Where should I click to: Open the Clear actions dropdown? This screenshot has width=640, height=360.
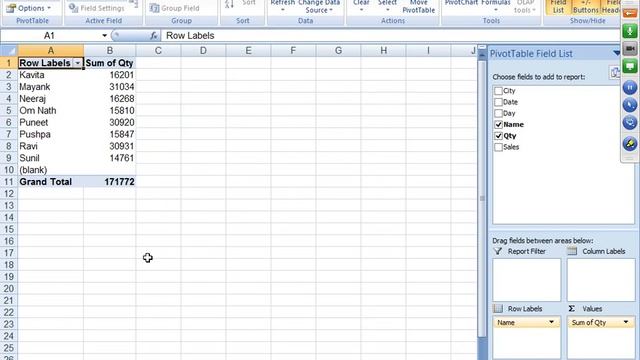[x=361, y=6]
